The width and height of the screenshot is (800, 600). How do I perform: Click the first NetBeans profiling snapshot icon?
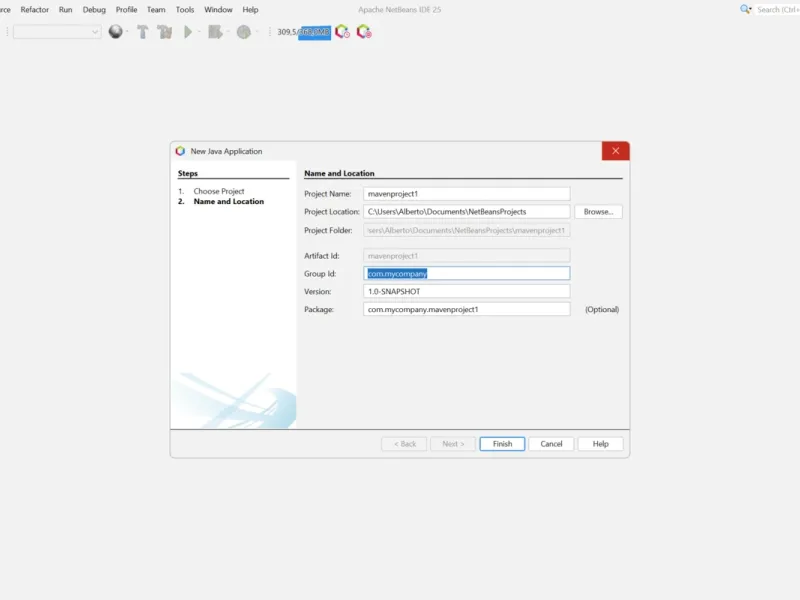[342, 32]
